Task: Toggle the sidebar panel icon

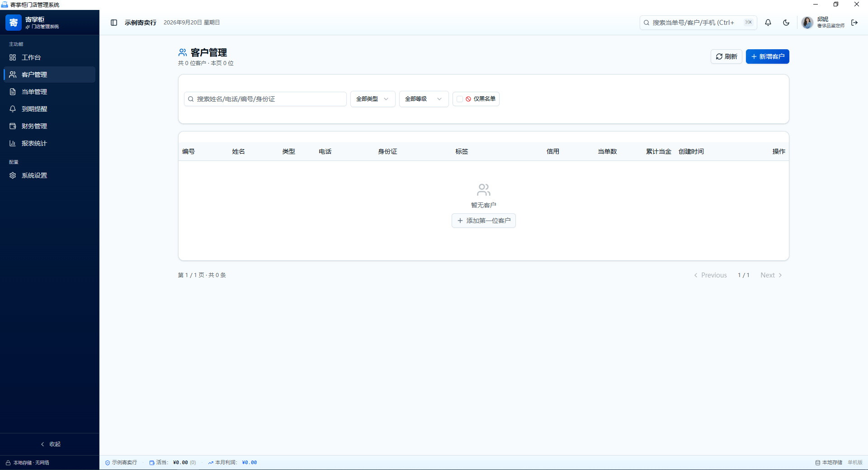Action: pos(114,23)
